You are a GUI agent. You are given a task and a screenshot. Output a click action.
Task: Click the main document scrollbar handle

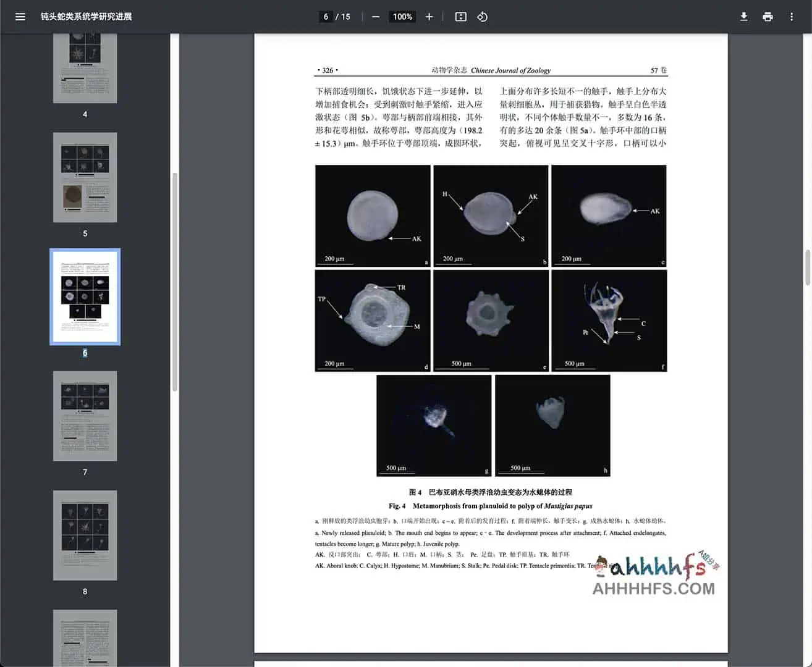click(807, 267)
